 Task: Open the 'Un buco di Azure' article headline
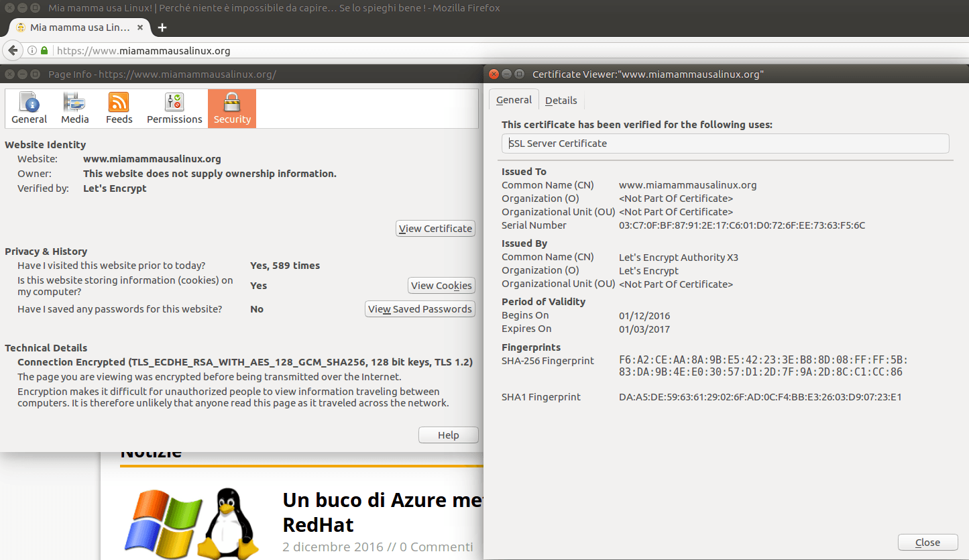[x=382, y=512]
